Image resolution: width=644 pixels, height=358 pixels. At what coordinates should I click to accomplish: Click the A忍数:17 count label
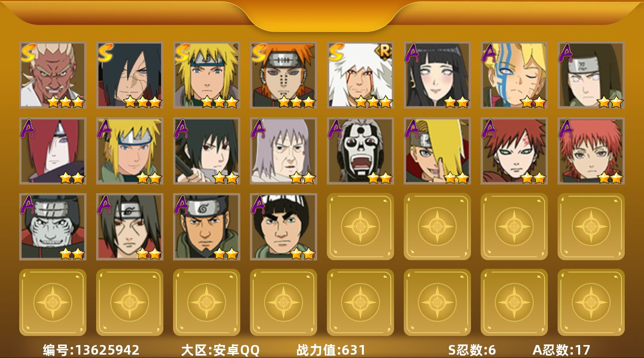point(561,350)
